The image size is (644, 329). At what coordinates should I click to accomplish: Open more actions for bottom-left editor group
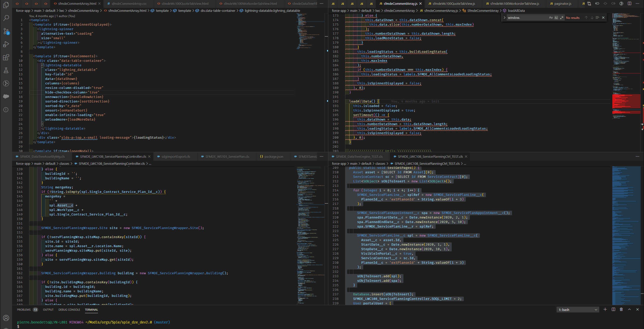pos(321,156)
